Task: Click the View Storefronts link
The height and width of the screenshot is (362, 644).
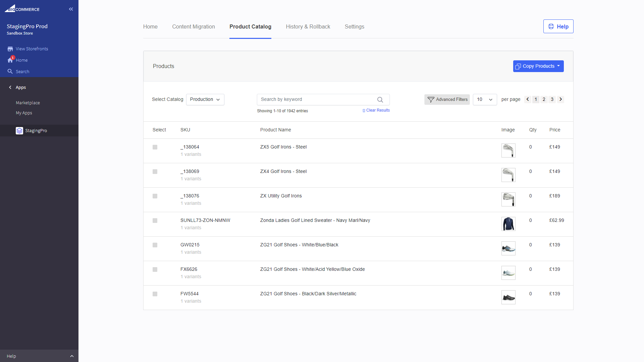Action: pyautogui.click(x=32, y=49)
